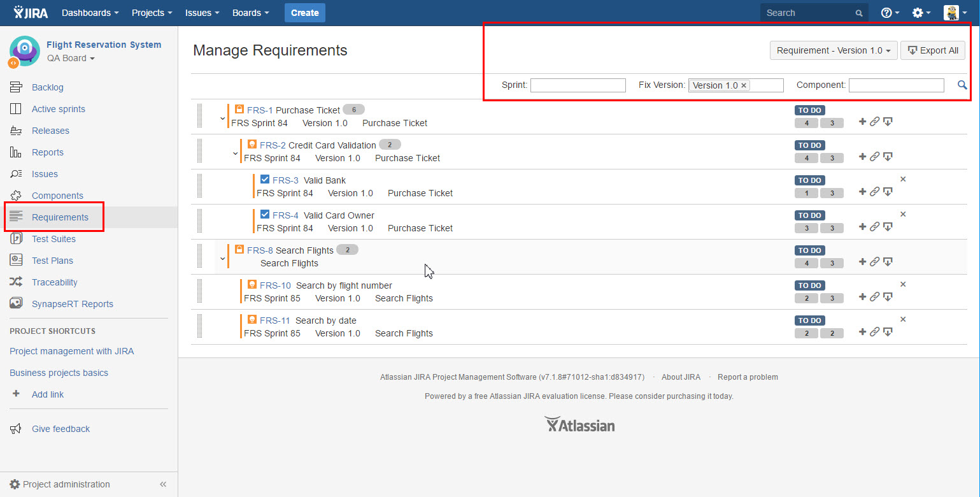This screenshot has width=980, height=497.
Task: Open the settings gear menu
Action: [x=921, y=13]
